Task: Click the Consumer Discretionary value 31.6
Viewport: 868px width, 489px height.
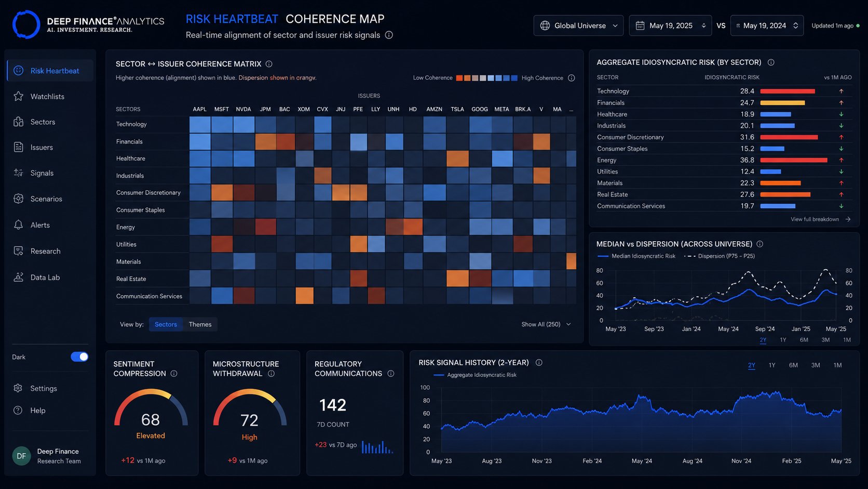Action: 747,137
